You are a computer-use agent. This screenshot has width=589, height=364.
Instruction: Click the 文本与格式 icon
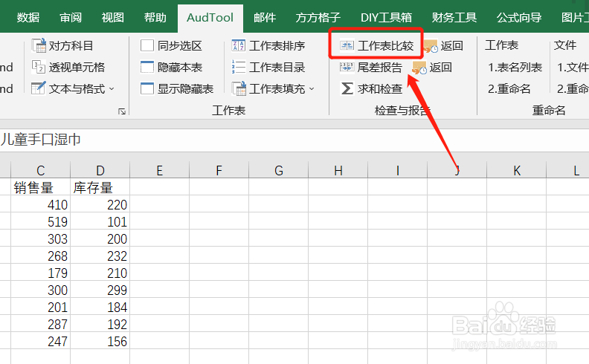[39, 88]
